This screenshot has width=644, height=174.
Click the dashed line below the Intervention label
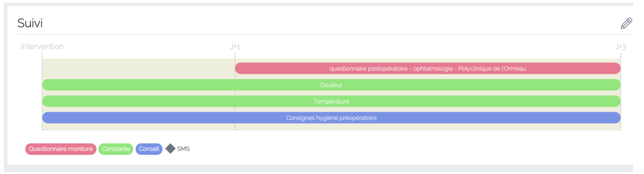point(42,57)
